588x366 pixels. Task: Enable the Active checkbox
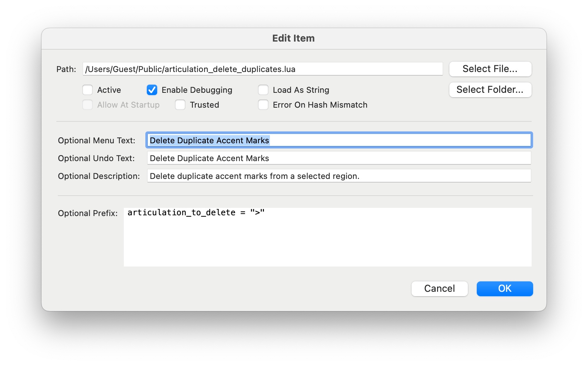87,90
